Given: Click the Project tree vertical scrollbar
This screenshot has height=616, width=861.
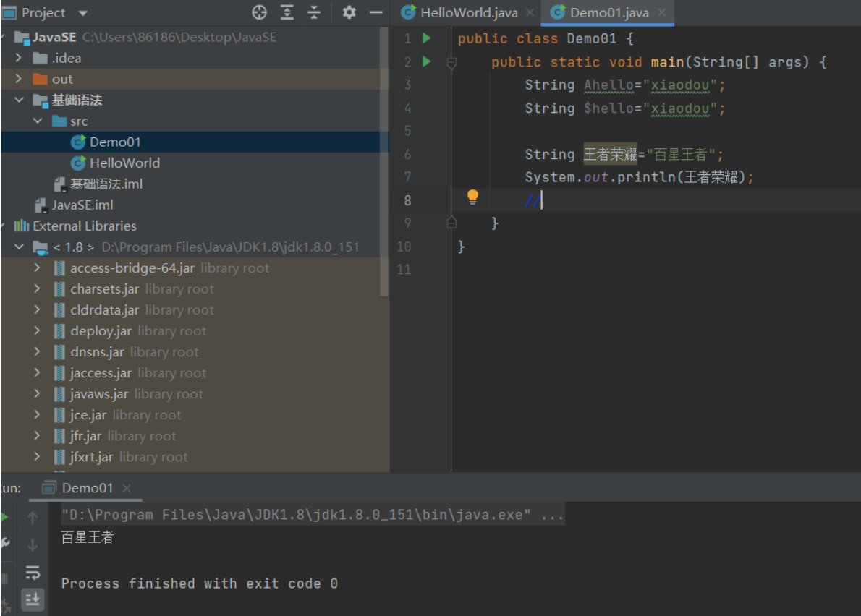Looking at the screenshot, I should [x=384, y=217].
